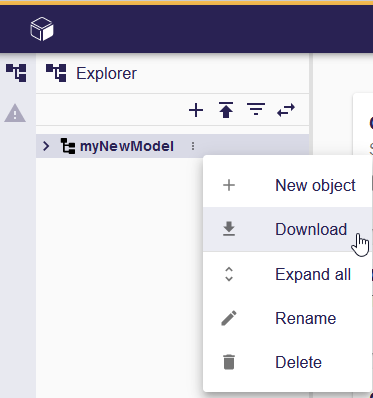Choose Delete from context menu
This screenshot has height=398, width=373.
(x=287, y=362)
